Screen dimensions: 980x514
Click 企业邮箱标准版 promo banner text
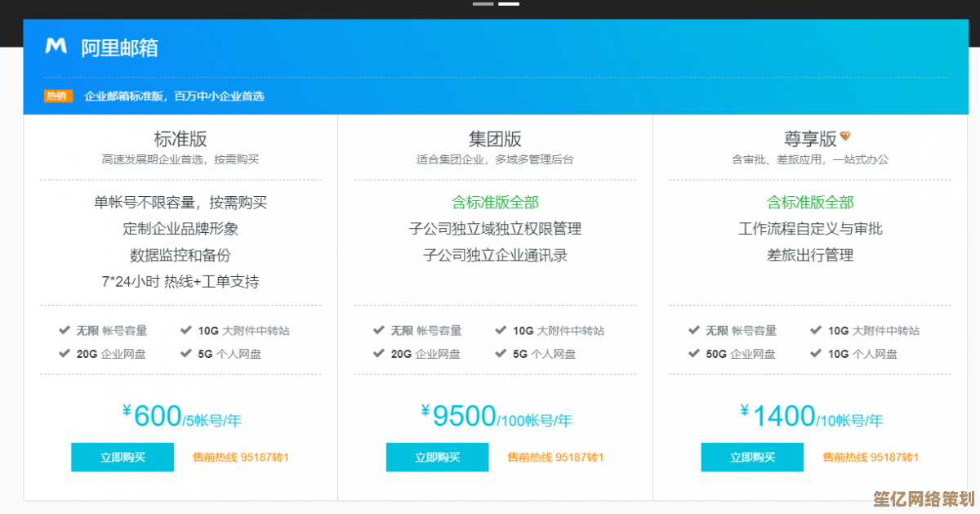(x=174, y=96)
